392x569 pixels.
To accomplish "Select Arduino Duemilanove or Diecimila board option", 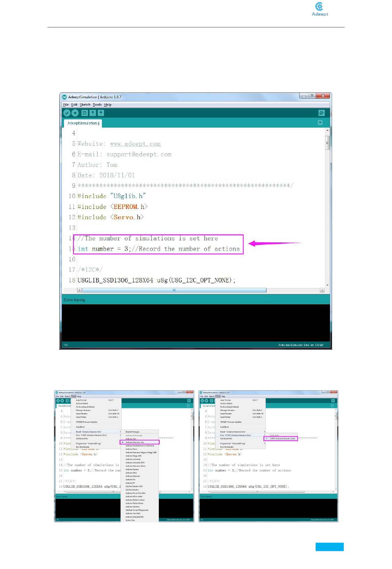I will [139, 446].
